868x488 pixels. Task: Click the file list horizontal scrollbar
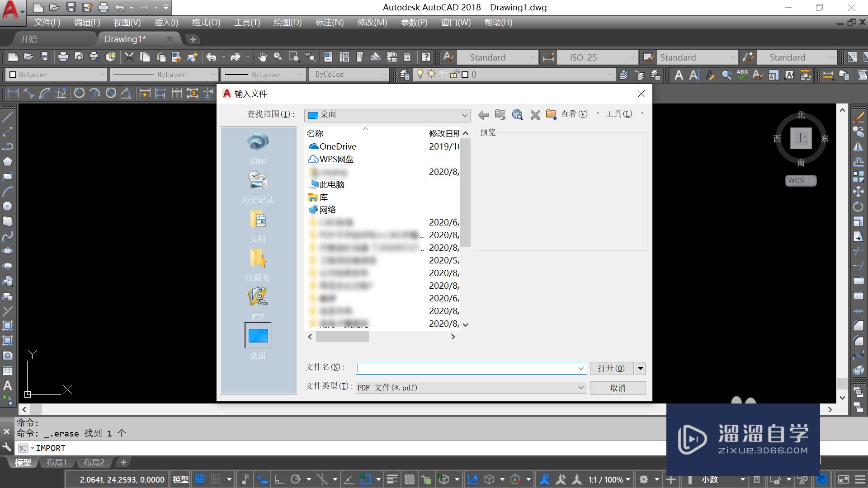pyautogui.click(x=342, y=337)
